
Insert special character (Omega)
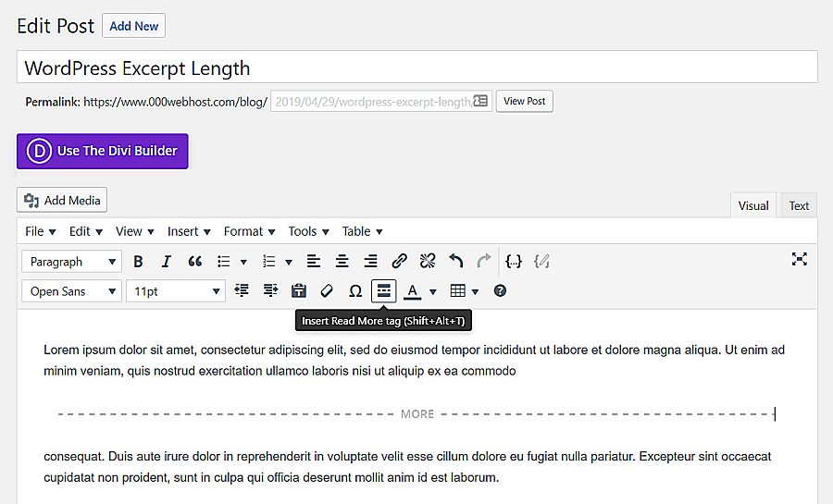[355, 290]
